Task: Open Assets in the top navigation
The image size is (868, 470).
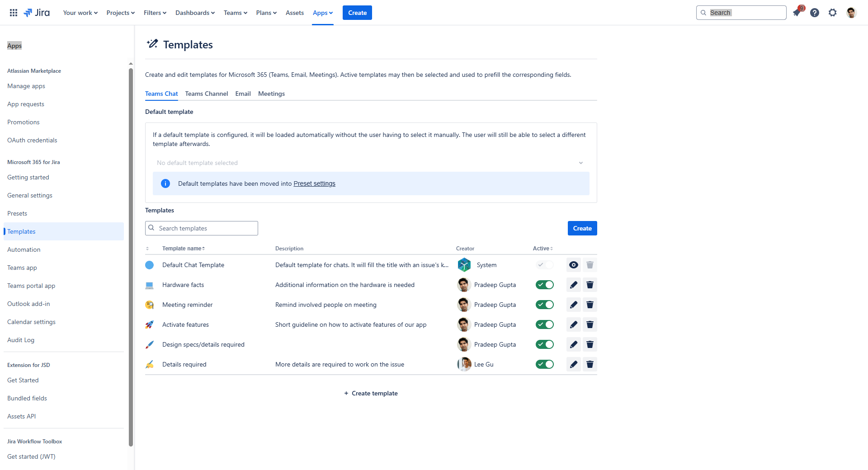Action: tap(295, 13)
